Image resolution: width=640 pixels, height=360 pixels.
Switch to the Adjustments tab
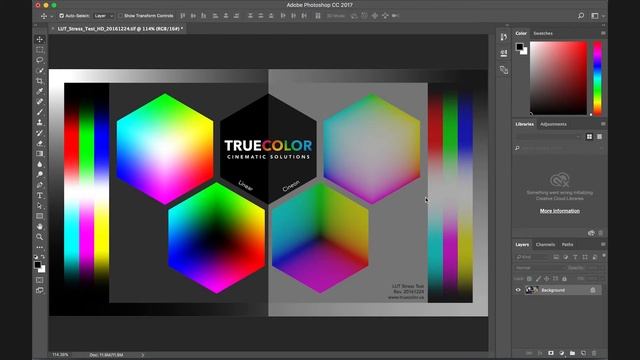point(553,124)
